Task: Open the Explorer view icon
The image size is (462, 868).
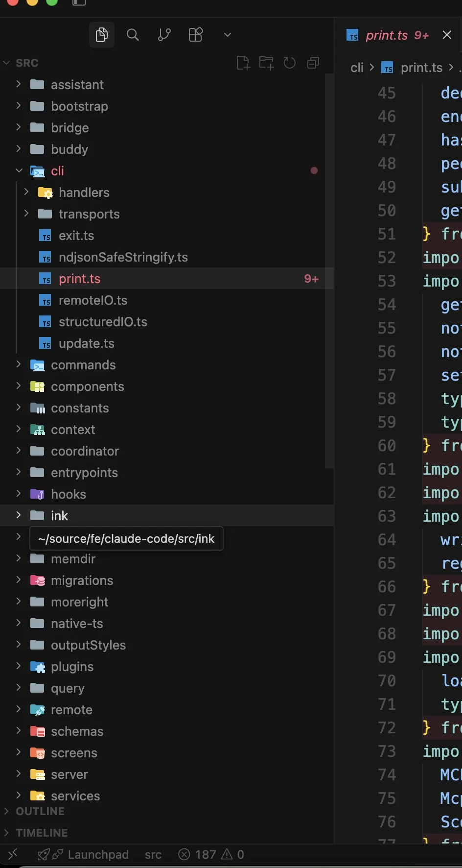Action: 101,35
